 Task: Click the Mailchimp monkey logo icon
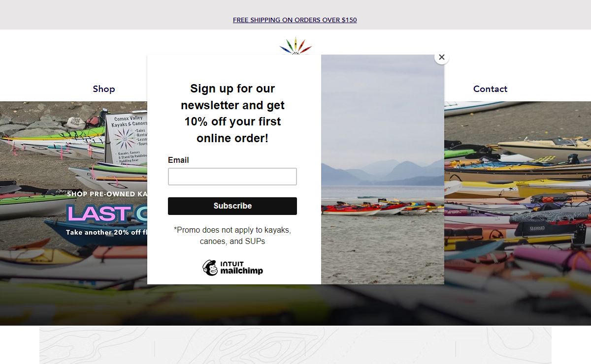tap(210, 268)
